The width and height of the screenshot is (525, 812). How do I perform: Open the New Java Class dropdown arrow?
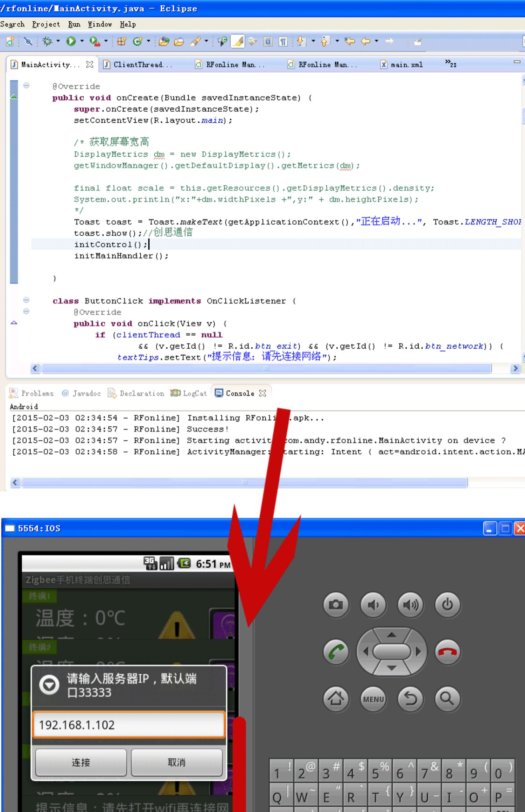point(148,41)
